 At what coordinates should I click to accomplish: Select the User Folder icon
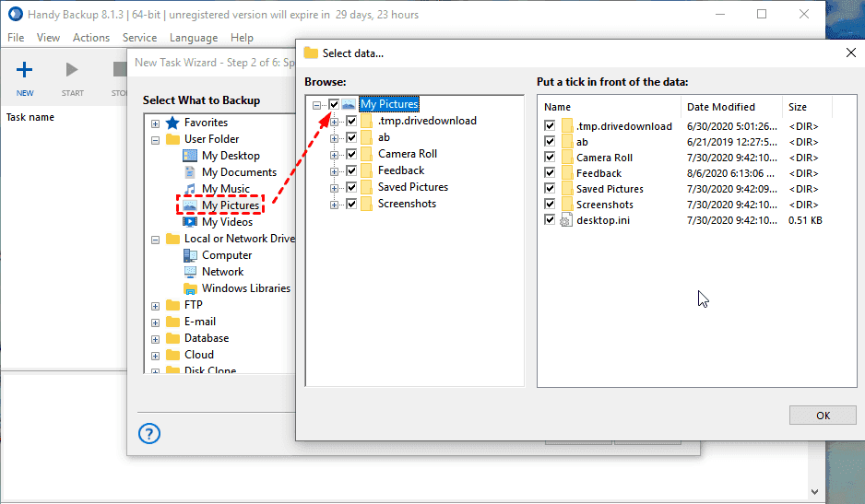click(x=172, y=139)
